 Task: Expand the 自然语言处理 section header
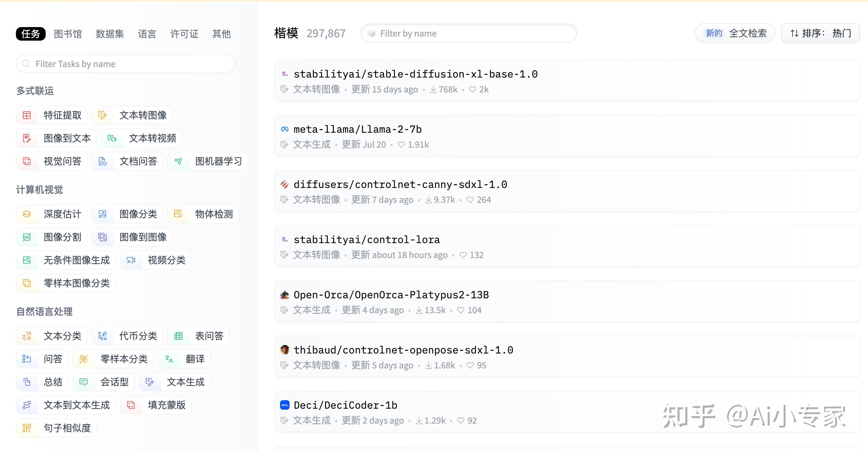[x=44, y=311]
